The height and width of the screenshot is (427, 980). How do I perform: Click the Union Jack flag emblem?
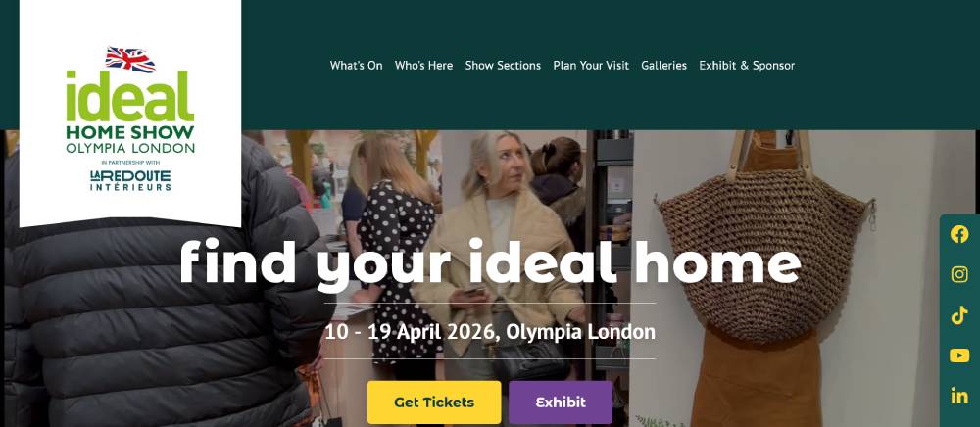tap(130, 60)
